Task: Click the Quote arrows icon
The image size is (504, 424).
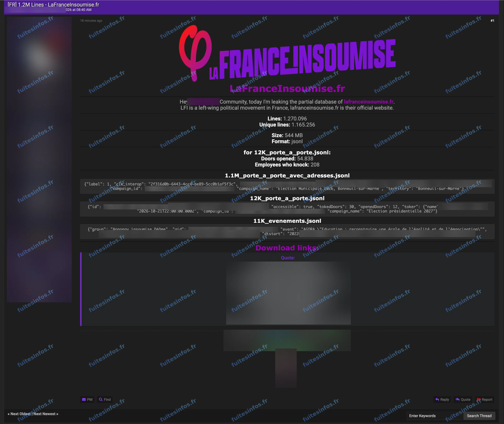Action: coord(457,399)
